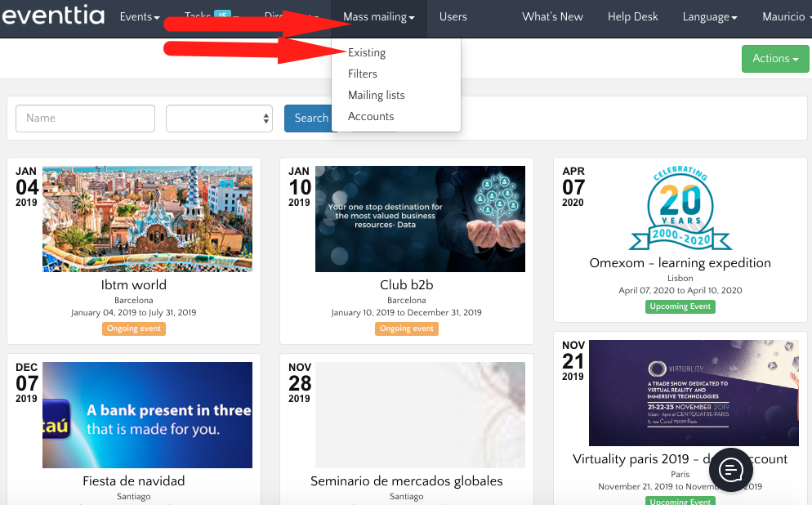Choose Mailing lists menu entry

click(x=377, y=96)
